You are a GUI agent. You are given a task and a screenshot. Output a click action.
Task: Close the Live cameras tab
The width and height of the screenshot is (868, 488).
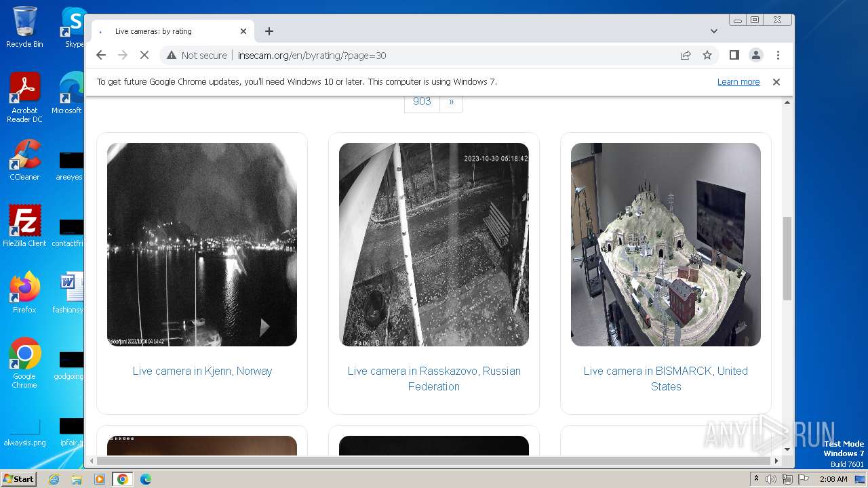[x=243, y=31]
